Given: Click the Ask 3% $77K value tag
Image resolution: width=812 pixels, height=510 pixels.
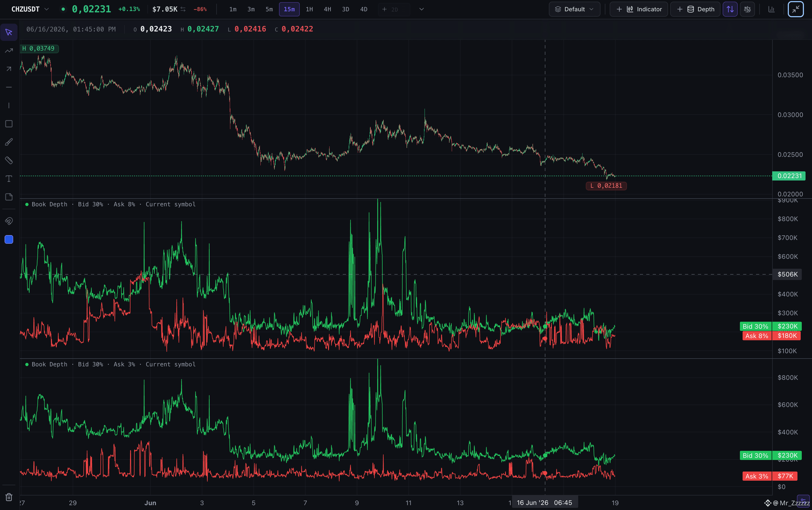Looking at the screenshot, I should tap(770, 476).
